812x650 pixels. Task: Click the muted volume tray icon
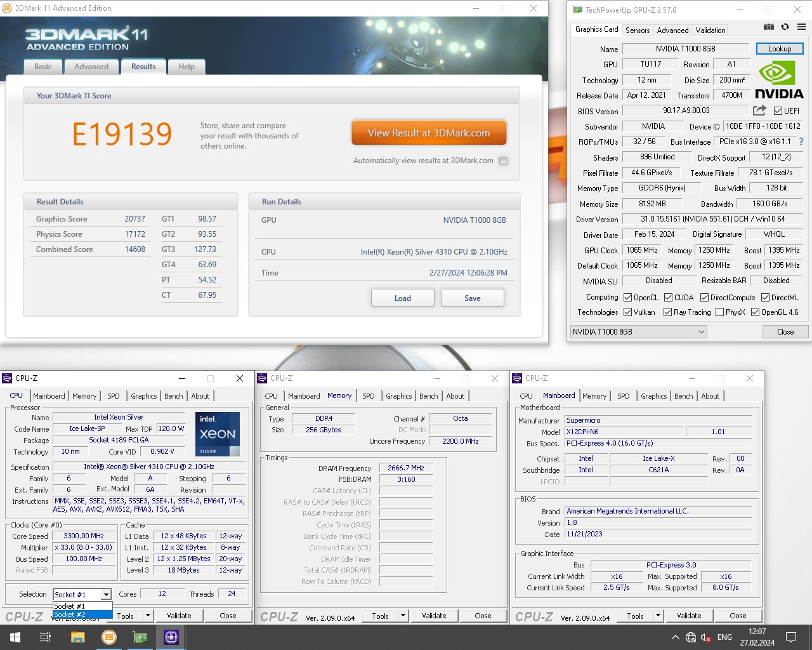click(705, 637)
